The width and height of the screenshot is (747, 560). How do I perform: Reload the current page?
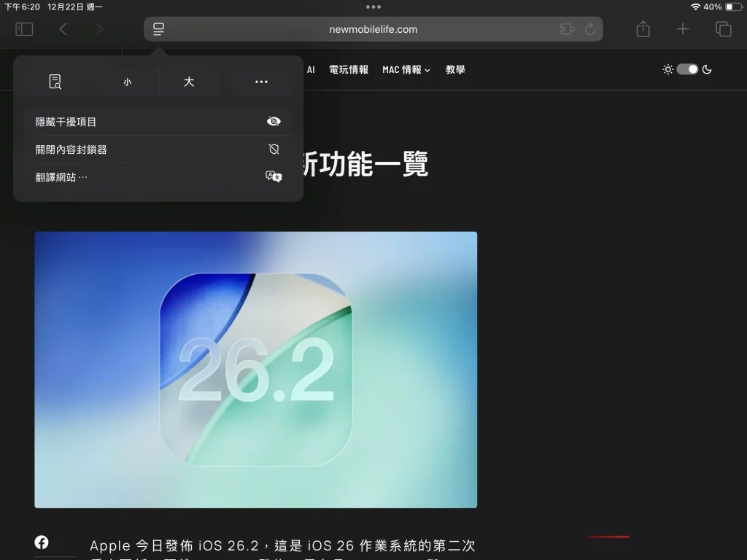click(590, 29)
